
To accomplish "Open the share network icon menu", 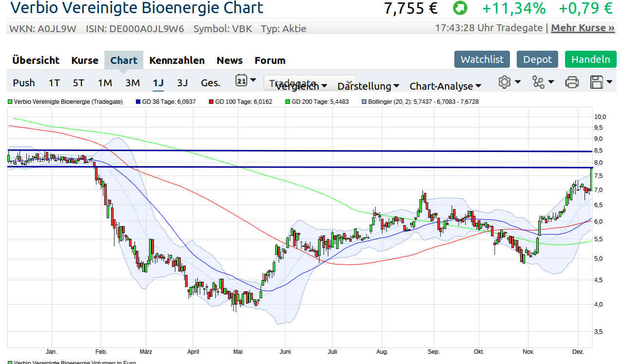I will [544, 82].
